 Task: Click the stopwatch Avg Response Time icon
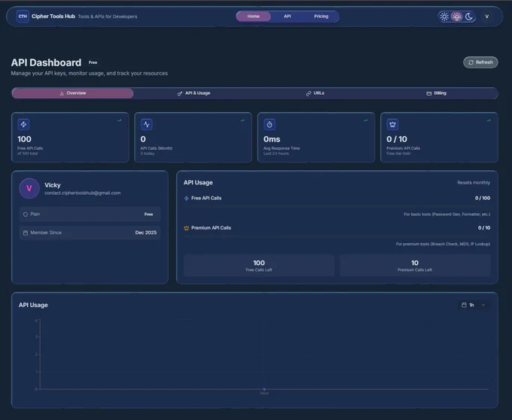coord(270,124)
